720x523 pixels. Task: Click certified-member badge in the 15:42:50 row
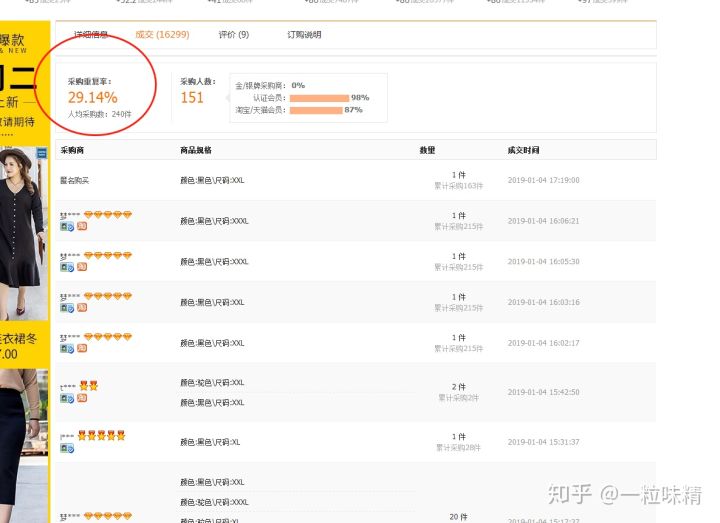coord(67,399)
